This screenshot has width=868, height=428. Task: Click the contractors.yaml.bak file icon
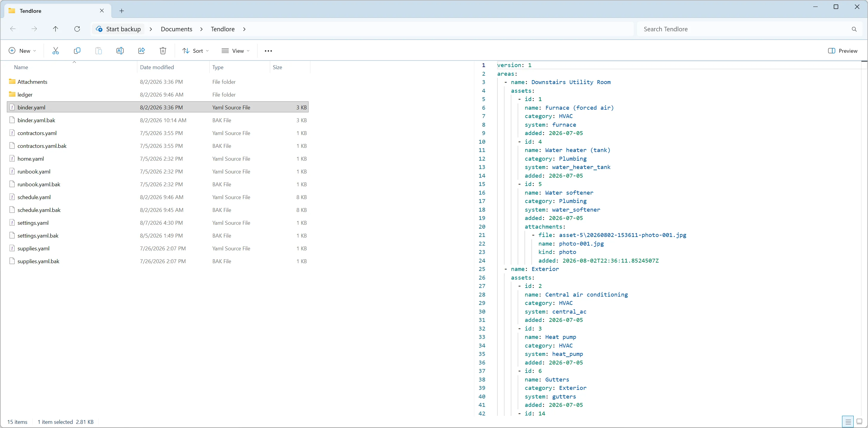12,146
